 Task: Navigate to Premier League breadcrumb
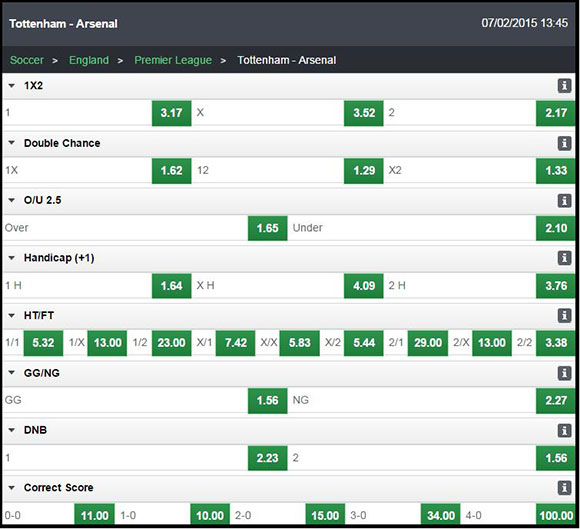(173, 60)
